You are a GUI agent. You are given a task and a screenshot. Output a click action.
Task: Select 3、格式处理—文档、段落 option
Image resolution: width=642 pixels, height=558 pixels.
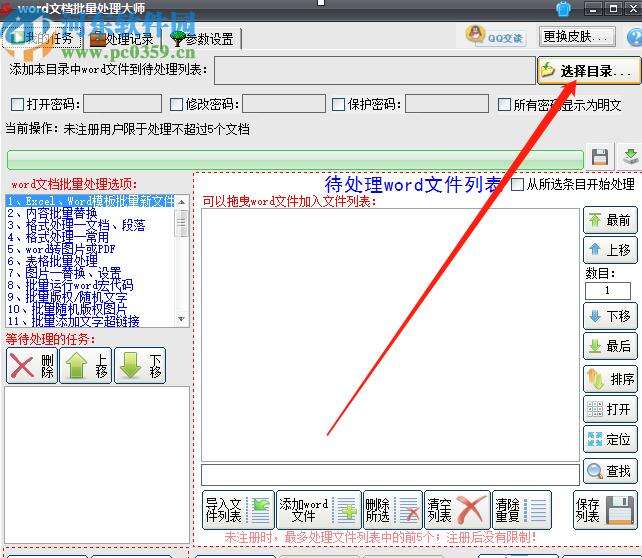coord(90,225)
